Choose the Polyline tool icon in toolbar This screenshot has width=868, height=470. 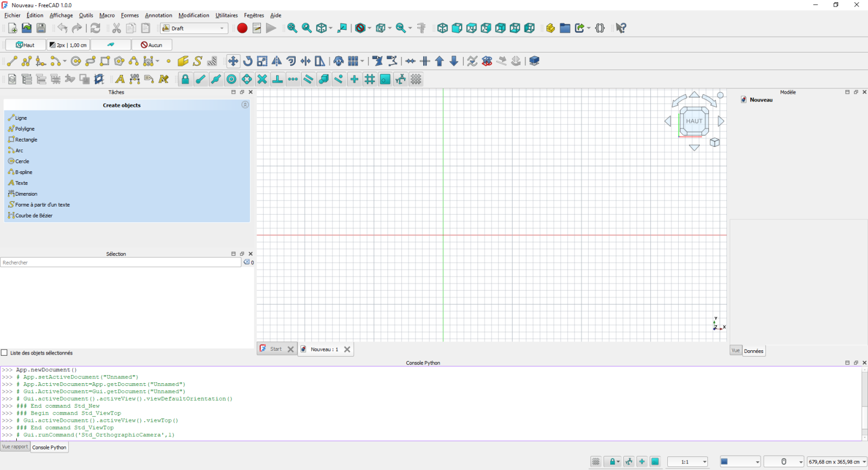pos(27,61)
